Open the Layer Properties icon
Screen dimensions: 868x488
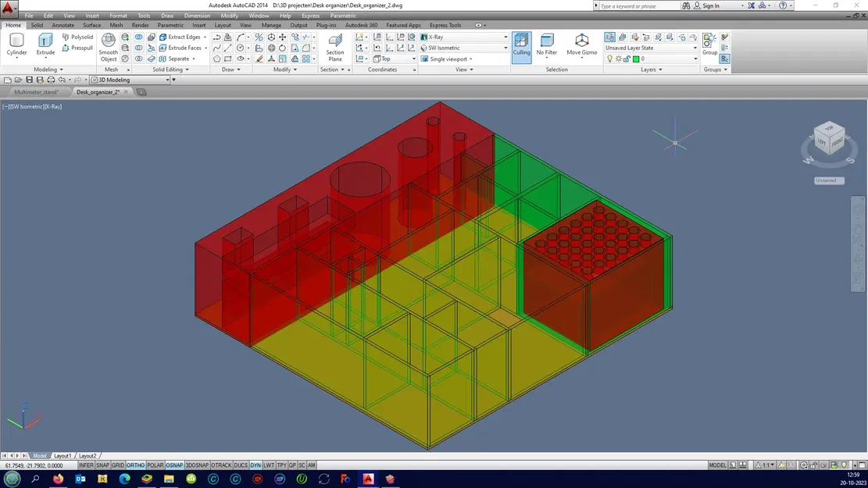click(609, 37)
